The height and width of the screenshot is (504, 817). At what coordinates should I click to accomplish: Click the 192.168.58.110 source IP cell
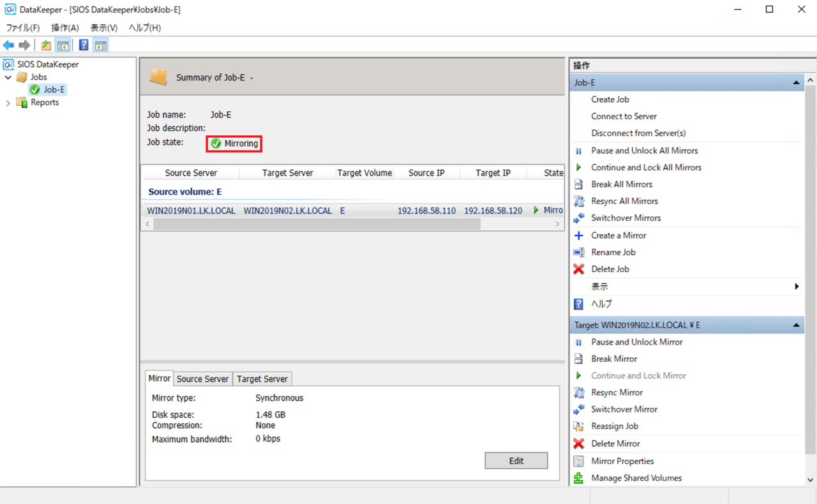pos(426,211)
